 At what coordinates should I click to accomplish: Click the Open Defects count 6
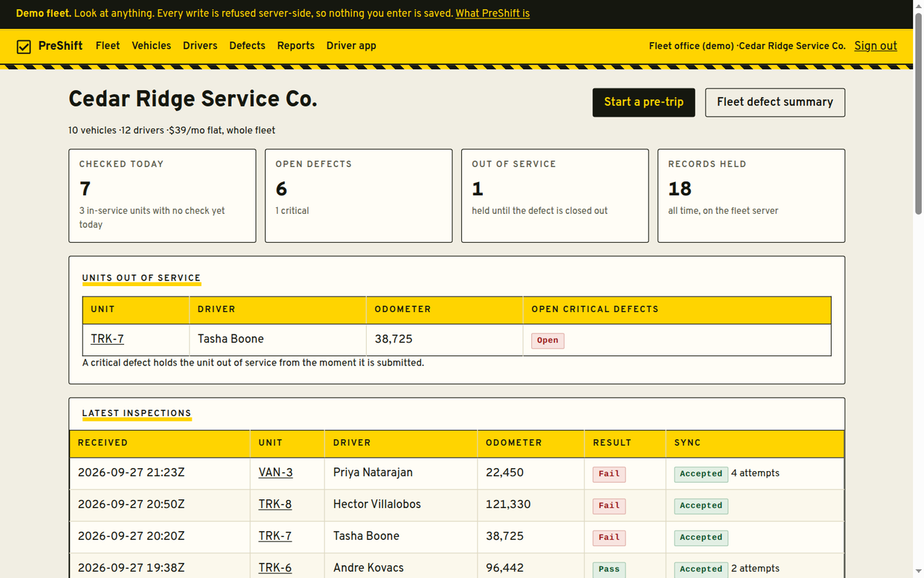282,189
